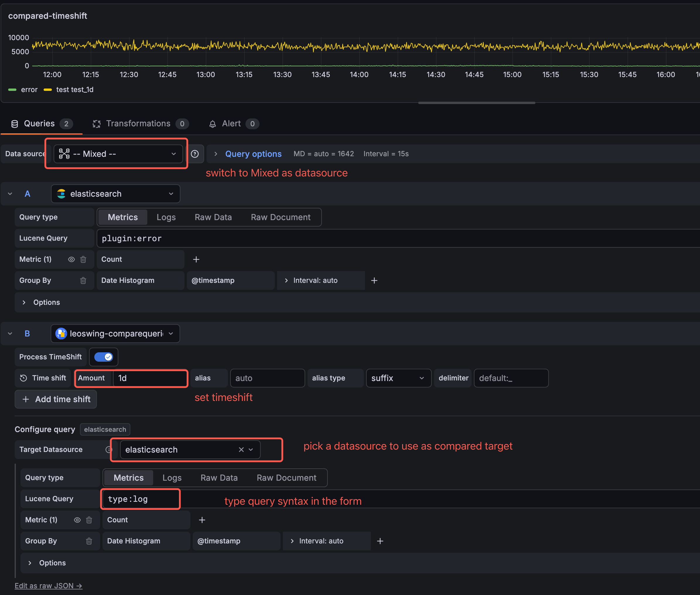Viewport: 700px width, 595px height.
Task: Click Date Histogram in Configure query Group By
Action: pyautogui.click(x=146, y=541)
